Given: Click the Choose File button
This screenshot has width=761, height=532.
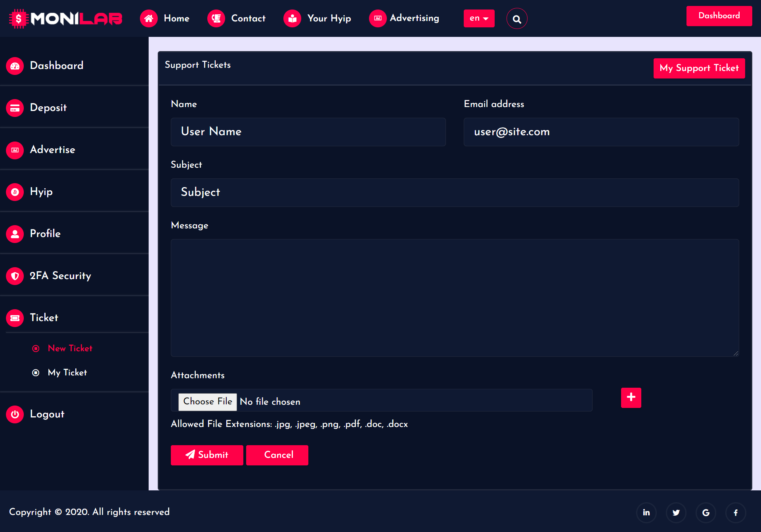Looking at the screenshot, I should click(207, 402).
